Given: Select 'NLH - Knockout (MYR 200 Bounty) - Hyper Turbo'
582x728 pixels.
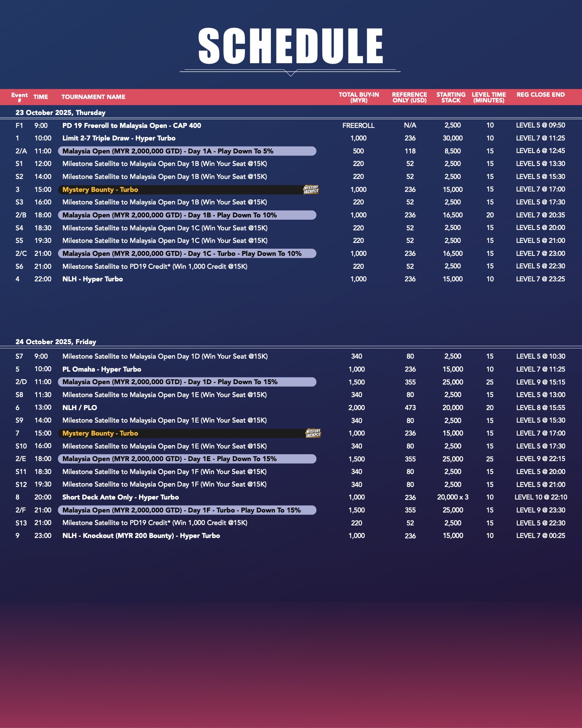Looking at the screenshot, I should point(141,536).
